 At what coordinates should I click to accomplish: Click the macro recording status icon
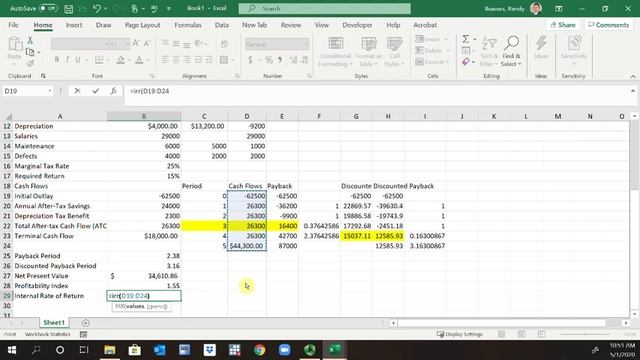[x=83, y=334]
